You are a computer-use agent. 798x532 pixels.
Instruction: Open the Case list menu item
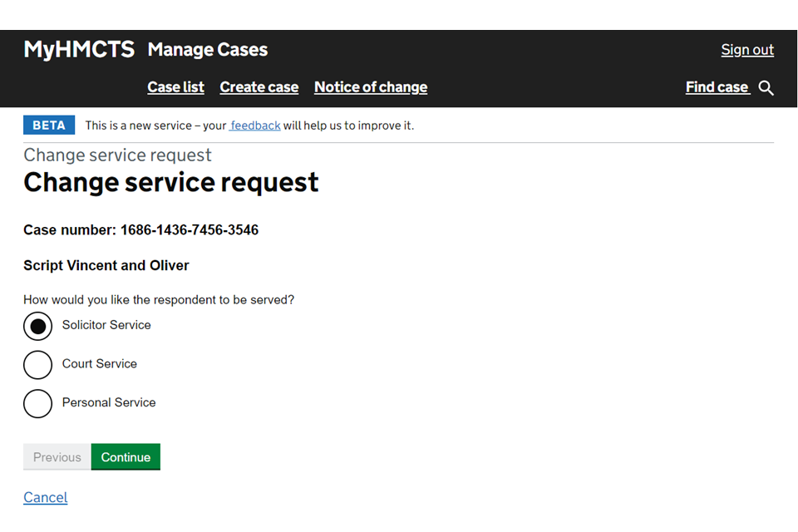pos(175,87)
